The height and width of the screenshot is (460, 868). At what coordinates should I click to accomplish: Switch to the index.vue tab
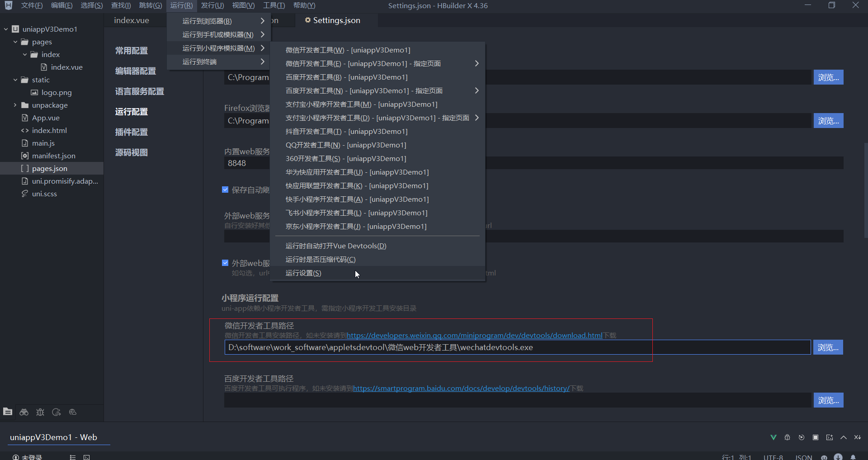pyautogui.click(x=132, y=20)
